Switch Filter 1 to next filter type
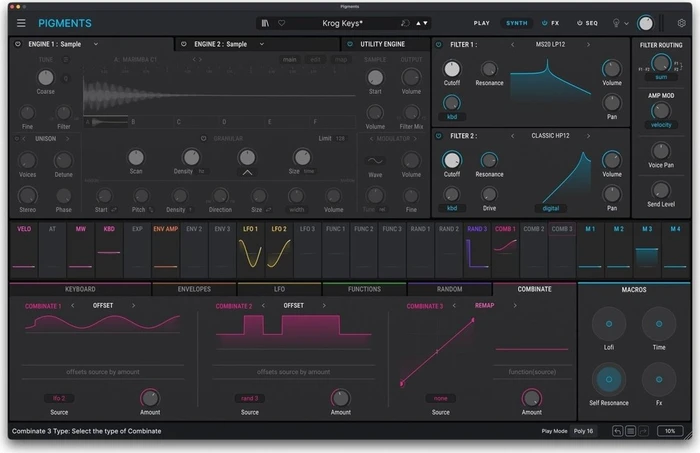 click(x=588, y=45)
